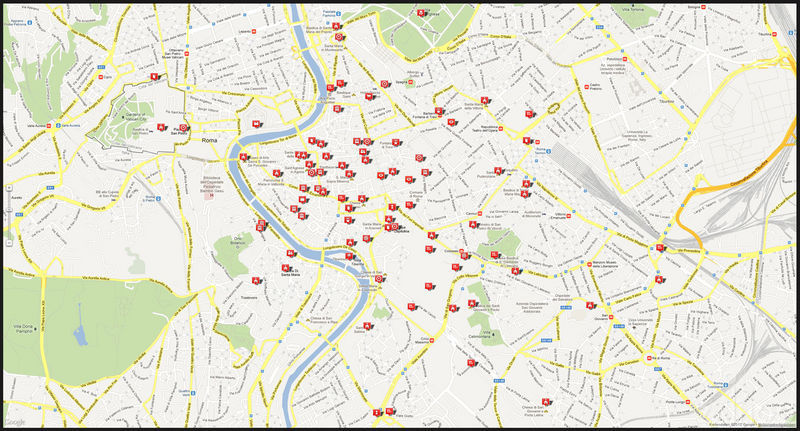Open the Quattro Venti train station icon
Image resolution: width=800 pixels, height=431 pixels.
click(193, 394)
